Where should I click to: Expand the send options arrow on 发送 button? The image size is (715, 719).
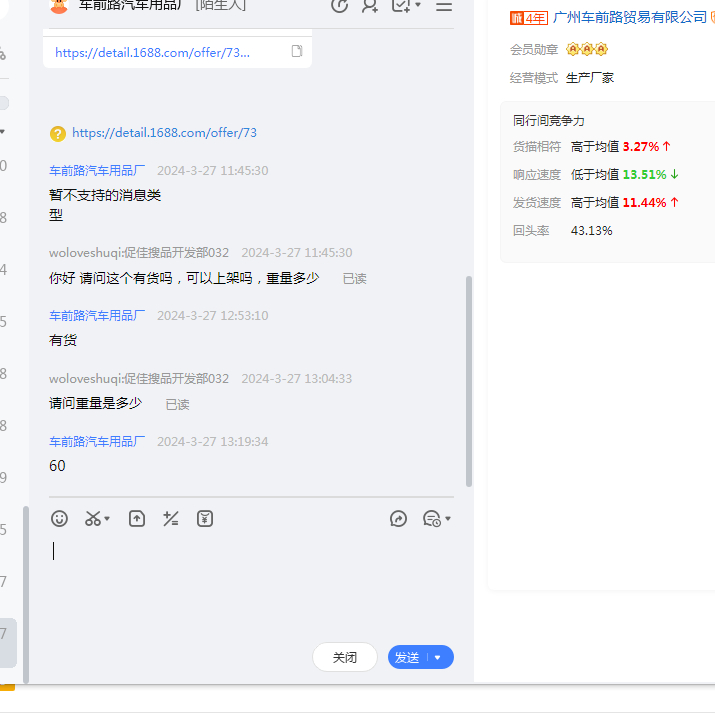click(x=438, y=657)
